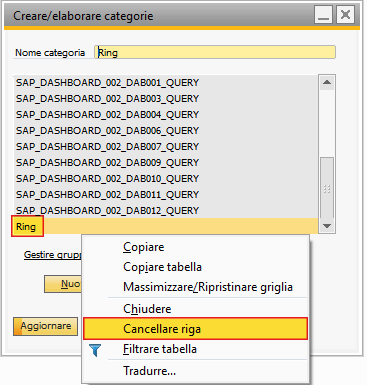Viewport: 367px width, 385px height.
Task: Open the Gestire gruppi link
Action: (52, 255)
